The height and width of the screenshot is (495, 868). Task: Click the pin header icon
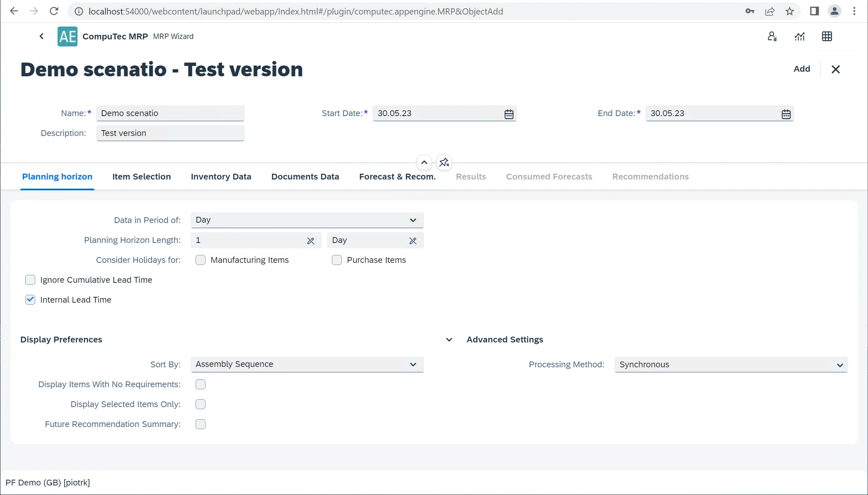pyautogui.click(x=444, y=163)
